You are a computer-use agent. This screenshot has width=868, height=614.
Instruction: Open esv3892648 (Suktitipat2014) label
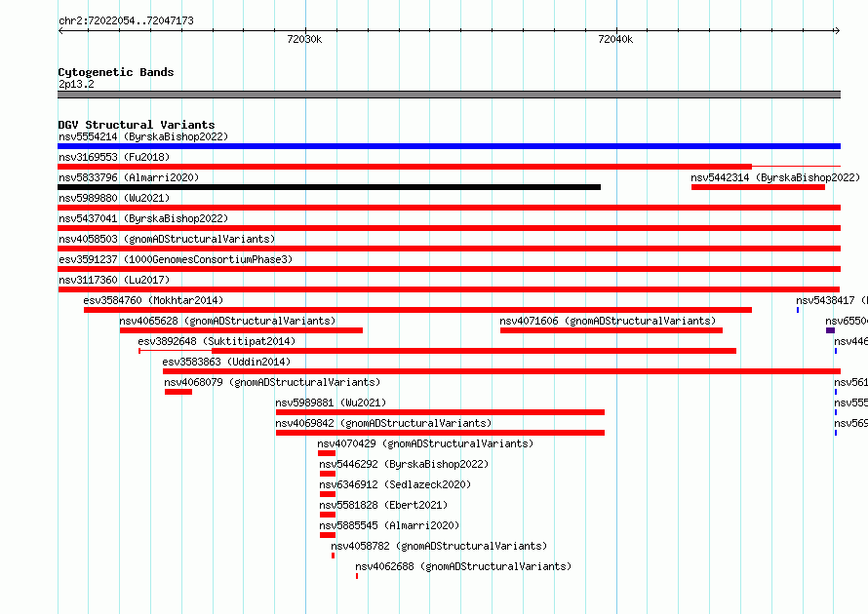[217, 341]
